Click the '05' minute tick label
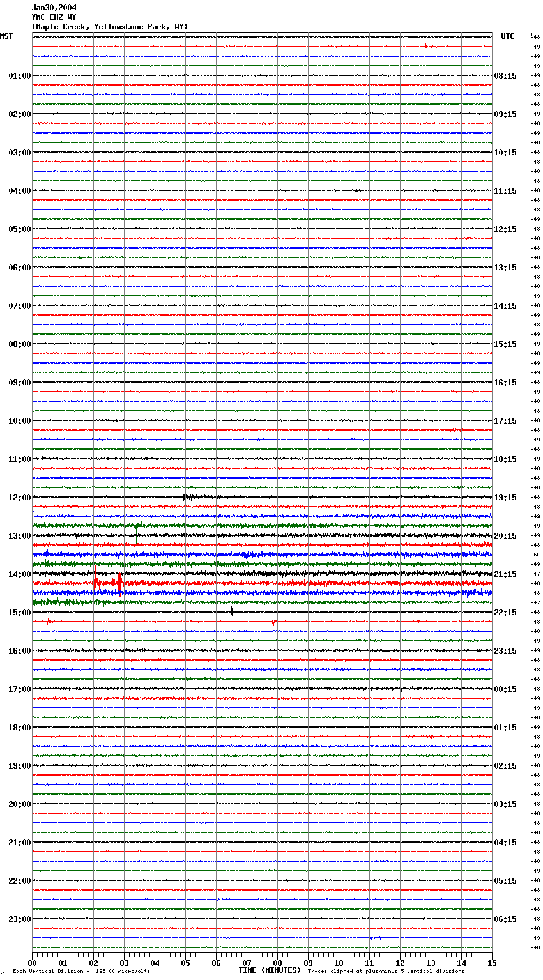Viewport: 543px width, 980px height. (x=186, y=963)
